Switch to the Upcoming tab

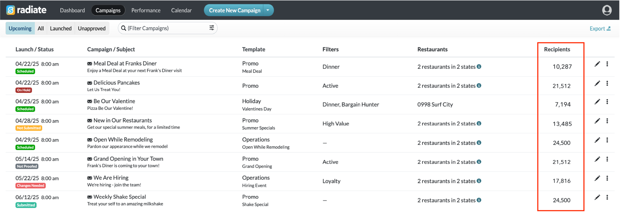[20, 28]
